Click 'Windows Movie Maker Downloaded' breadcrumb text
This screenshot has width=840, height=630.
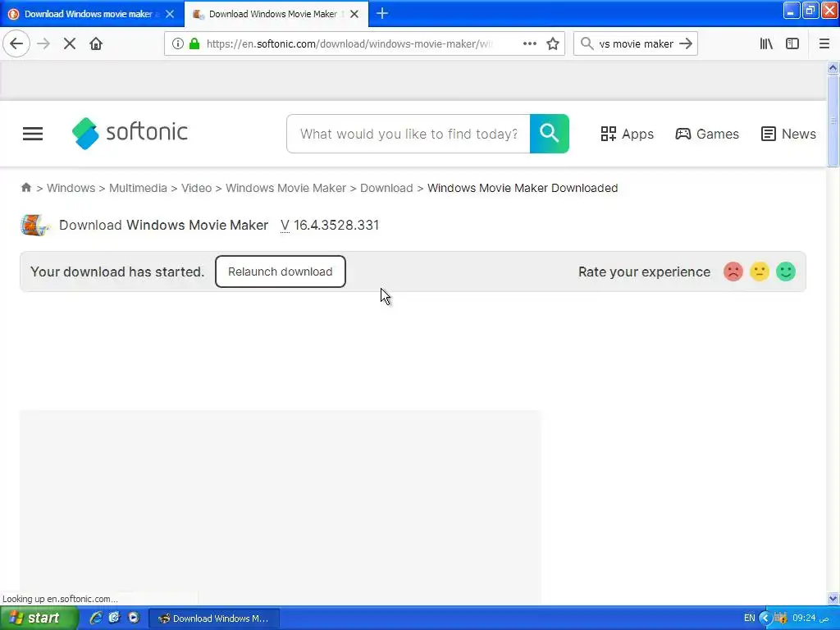click(523, 188)
